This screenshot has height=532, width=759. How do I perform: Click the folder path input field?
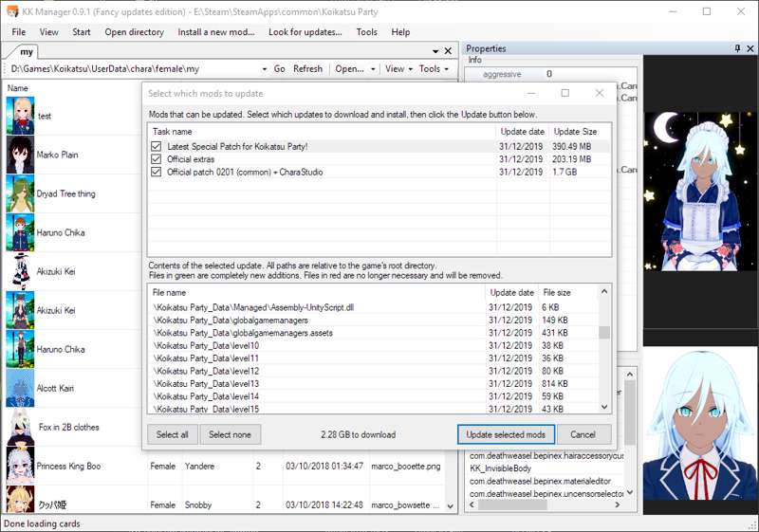click(135, 69)
